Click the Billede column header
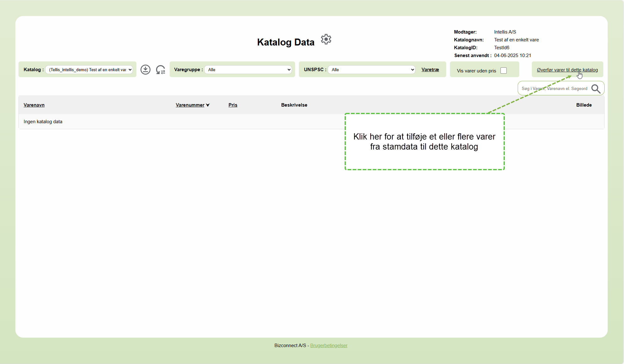Viewport: 624px width, 364px height. (x=584, y=105)
